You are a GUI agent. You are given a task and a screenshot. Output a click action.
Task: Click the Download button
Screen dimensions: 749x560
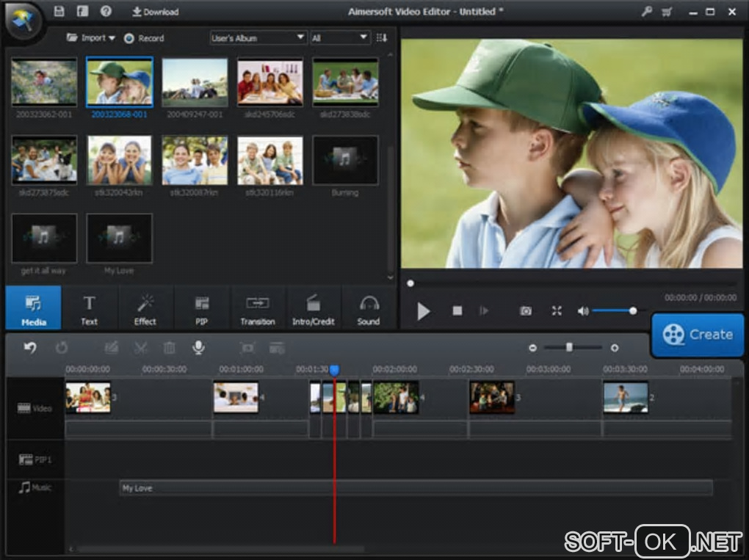(x=155, y=12)
